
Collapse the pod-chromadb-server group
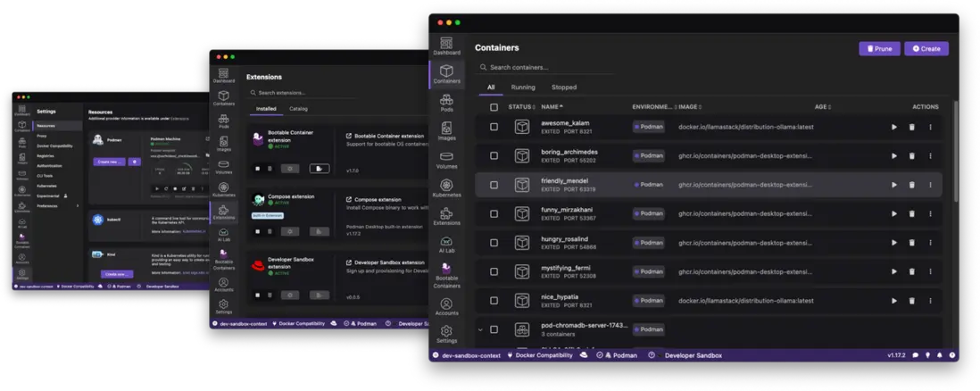click(x=480, y=329)
